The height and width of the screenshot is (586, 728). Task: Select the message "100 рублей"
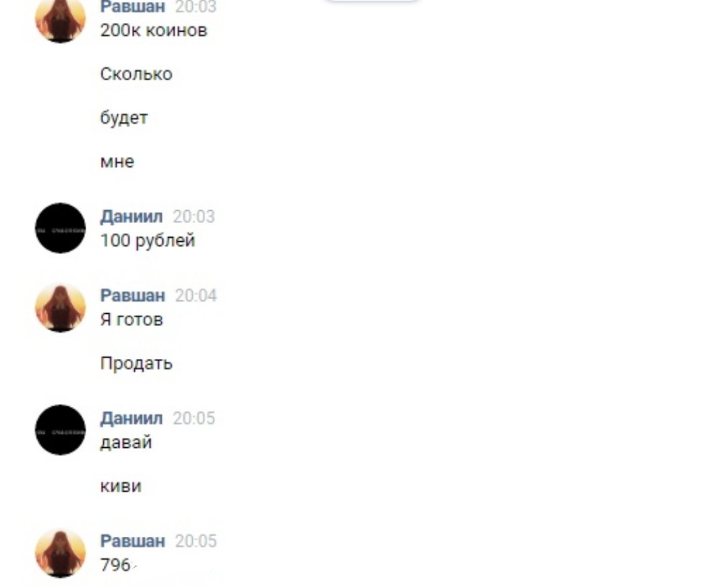(148, 241)
